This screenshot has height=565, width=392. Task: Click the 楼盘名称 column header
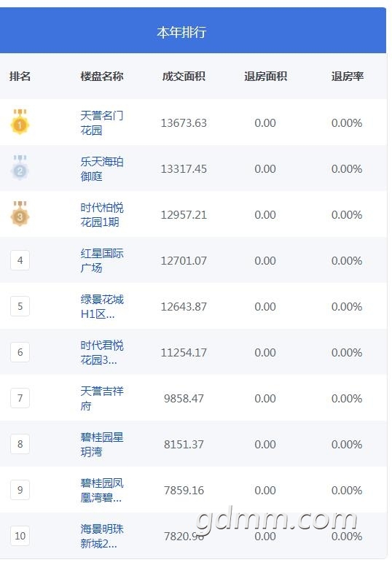(x=102, y=77)
